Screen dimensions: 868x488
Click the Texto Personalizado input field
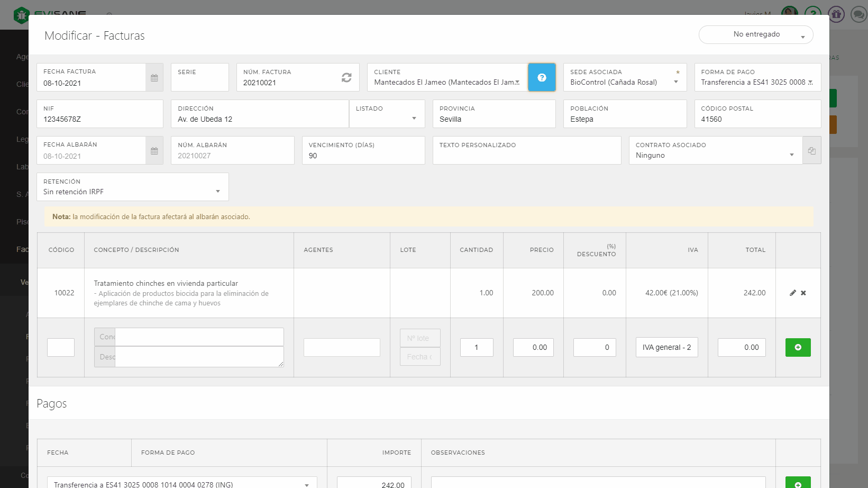pos(526,156)
